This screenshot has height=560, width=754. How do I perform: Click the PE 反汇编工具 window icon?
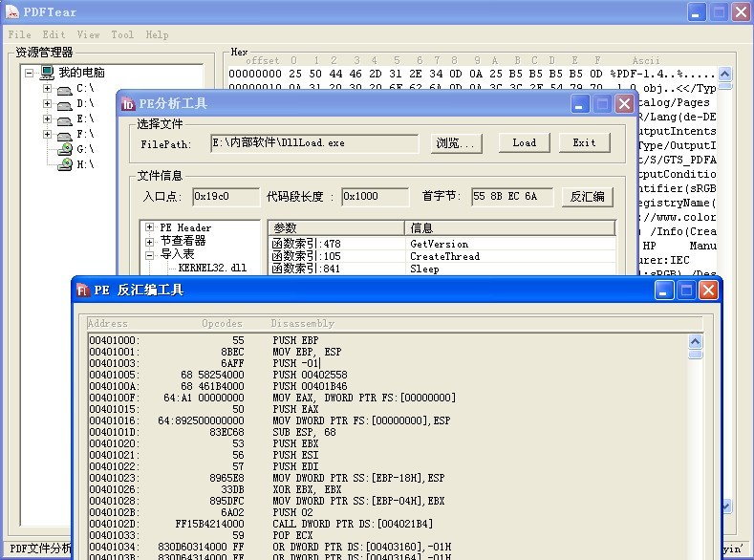click(x=83, y=291)
